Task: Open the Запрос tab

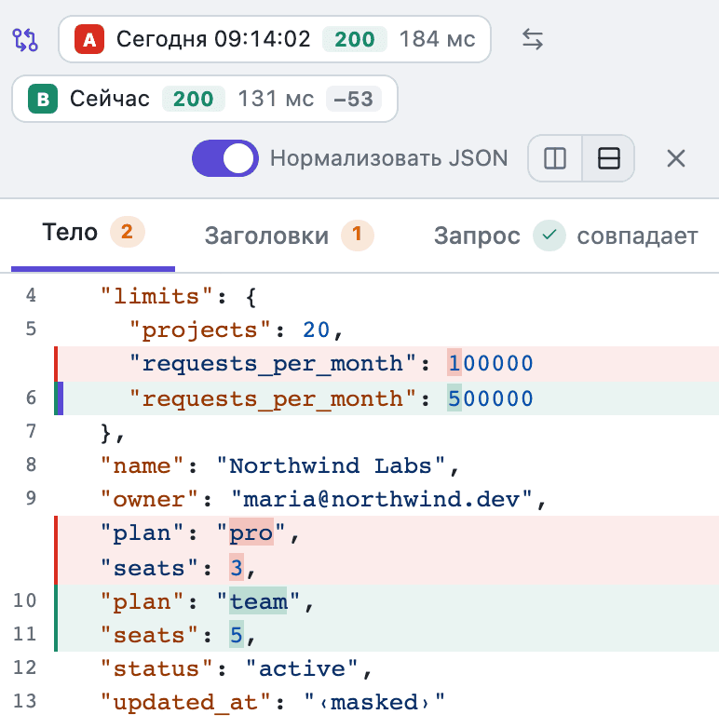Action: point(565,236)
